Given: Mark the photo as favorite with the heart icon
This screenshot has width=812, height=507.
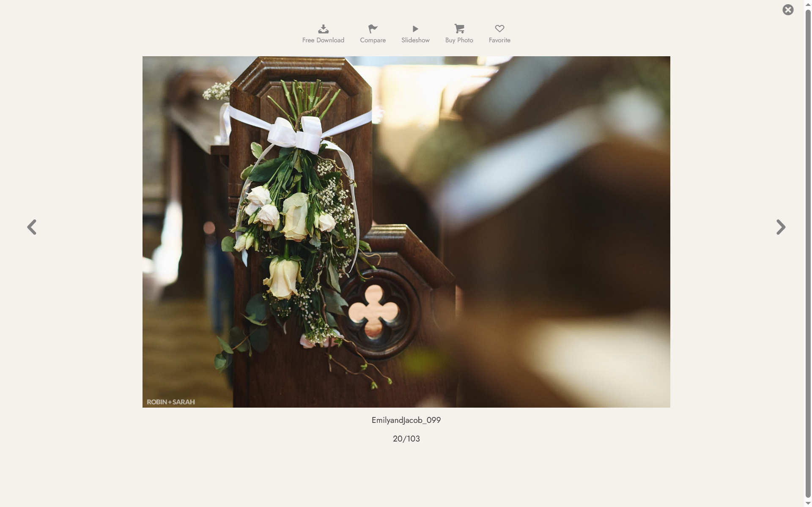Looking at the screenshot, I should tap(499, 29).
